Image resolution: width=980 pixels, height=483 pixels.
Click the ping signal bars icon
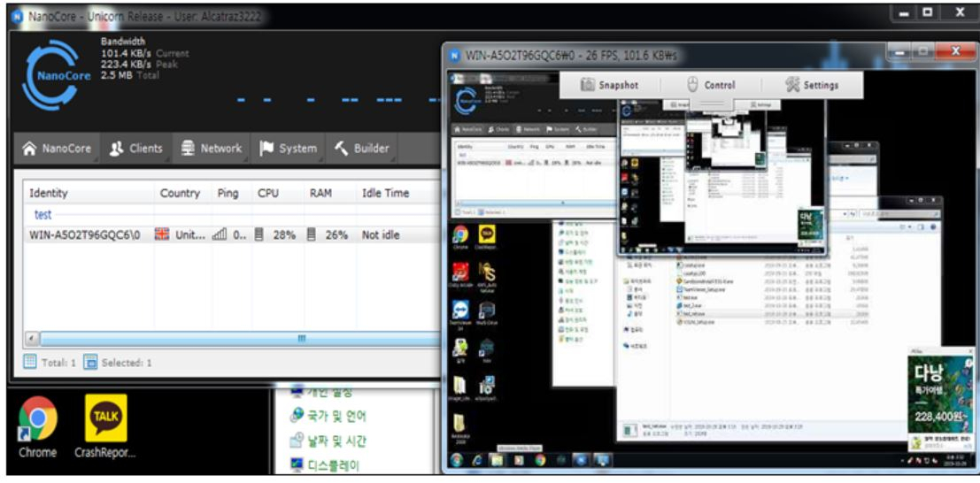pyautogui.click(x=220, y=235)
